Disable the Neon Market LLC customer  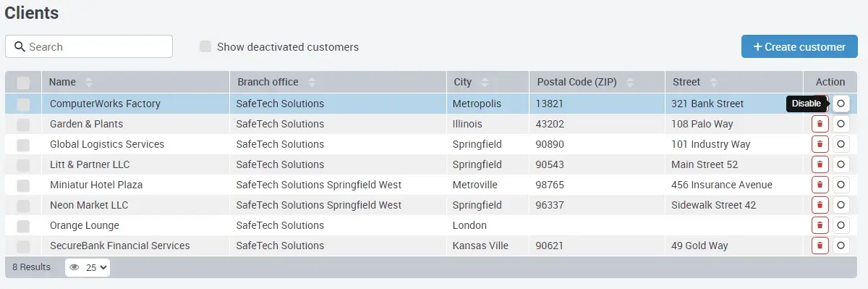pos(841,205)
